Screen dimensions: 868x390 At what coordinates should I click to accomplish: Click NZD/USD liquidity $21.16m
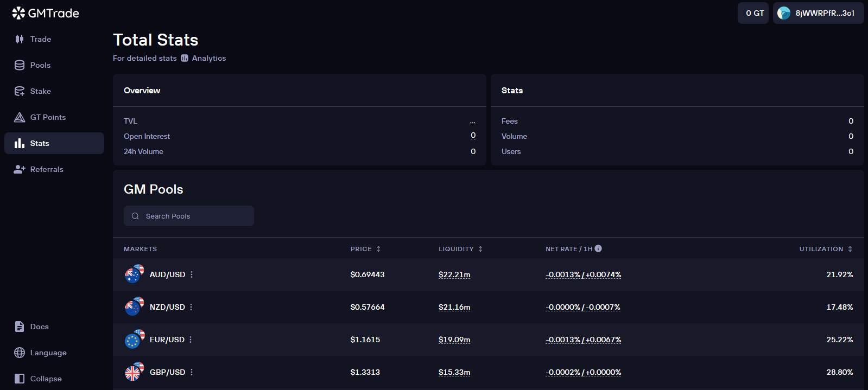coord(454,307)
